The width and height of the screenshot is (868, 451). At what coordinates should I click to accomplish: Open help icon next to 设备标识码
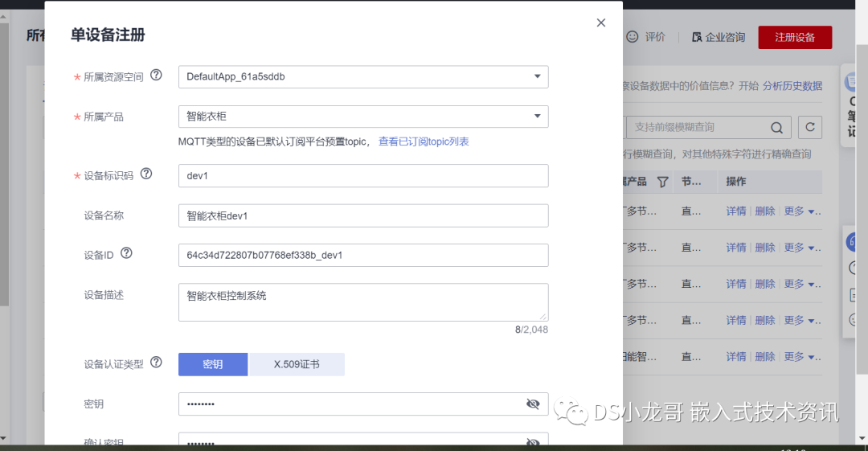tap(146, 174)
